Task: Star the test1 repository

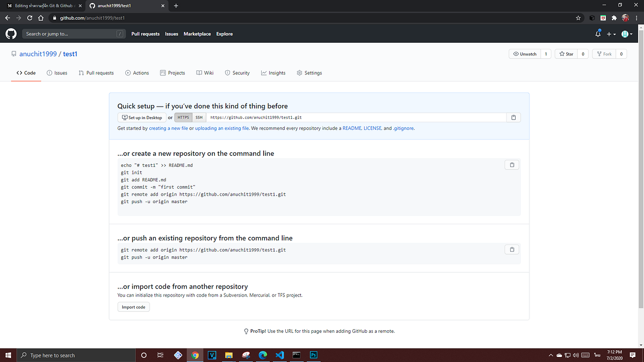Action: (x=566, y=54)
